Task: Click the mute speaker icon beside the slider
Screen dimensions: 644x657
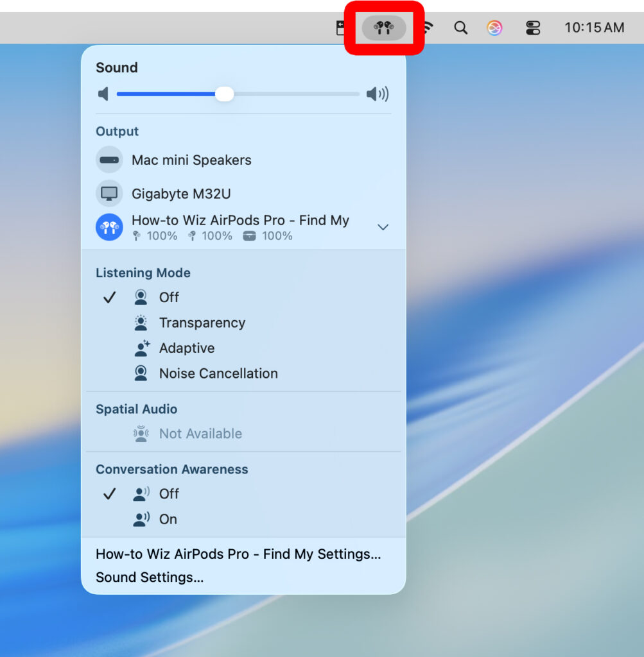Action: click(103, 94)
